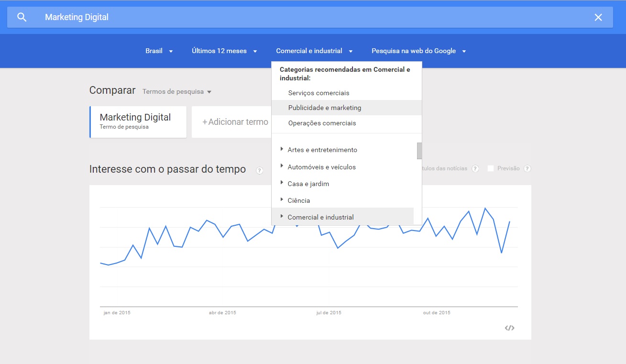The width and height of the screenshot is (626, 364).
Task: Click help icon next to news headlines
Action: point(475,168)
